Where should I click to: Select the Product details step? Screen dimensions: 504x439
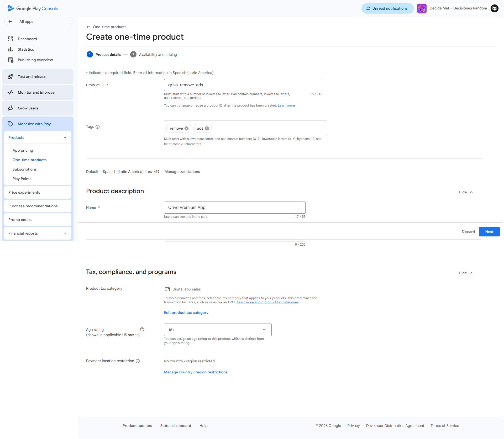(104, 55)
